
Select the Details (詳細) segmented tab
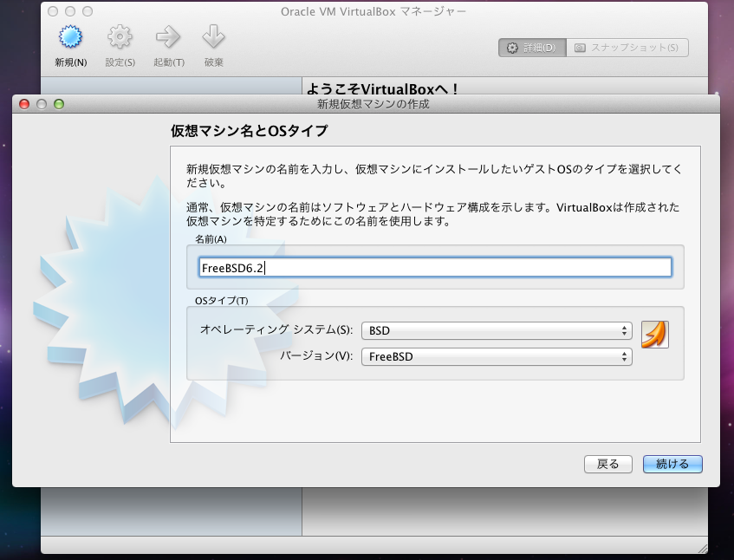[532, 48]
